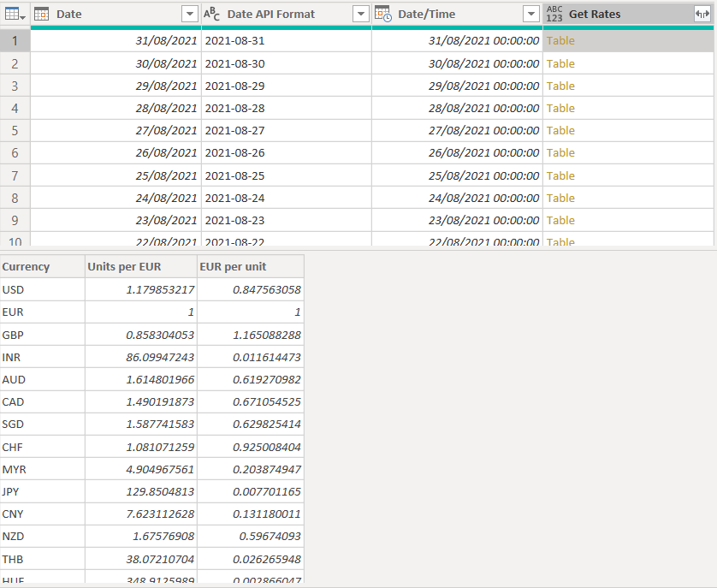This screenshot has height=588, width=717.
Task: Select row number 1
Action: coord(15,41)
